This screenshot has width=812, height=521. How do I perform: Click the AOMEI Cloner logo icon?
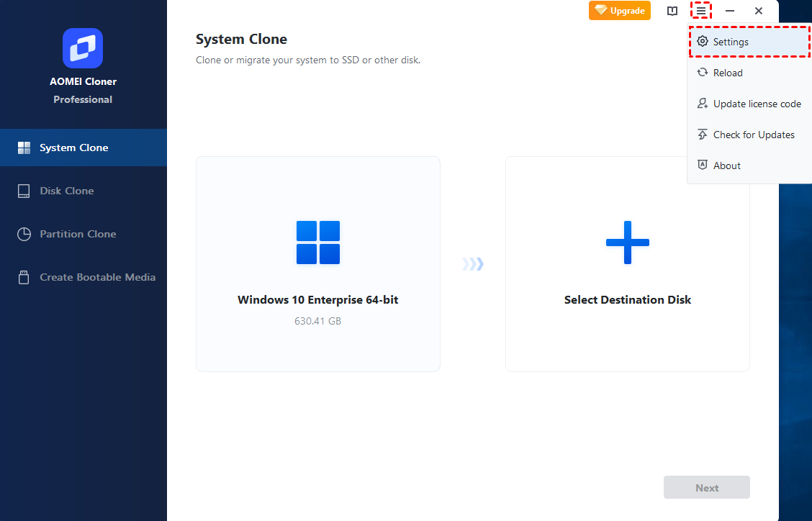tap(83, 48)
